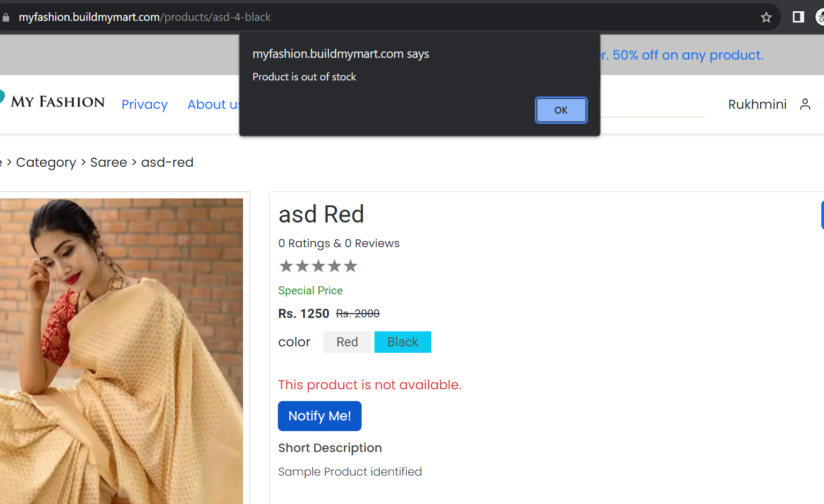Choose the Red color option
The image size is (824, 504).
tap(347, 342)
